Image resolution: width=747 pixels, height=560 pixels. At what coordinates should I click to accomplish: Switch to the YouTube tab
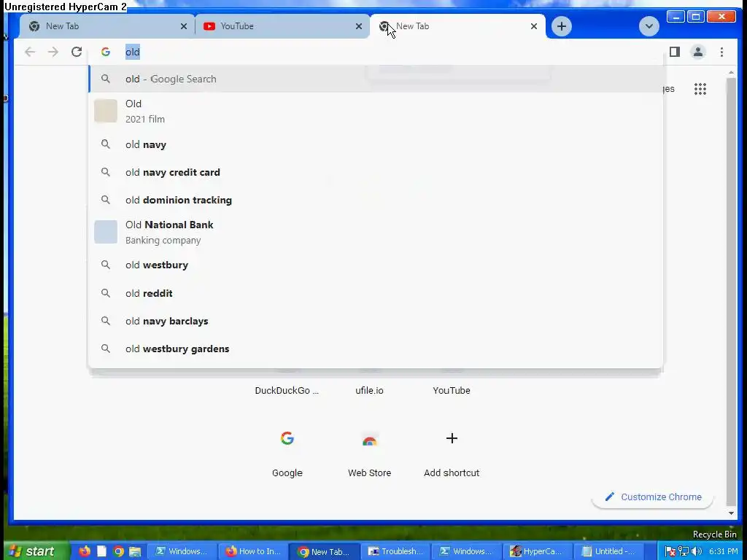[x=282, y=26]
